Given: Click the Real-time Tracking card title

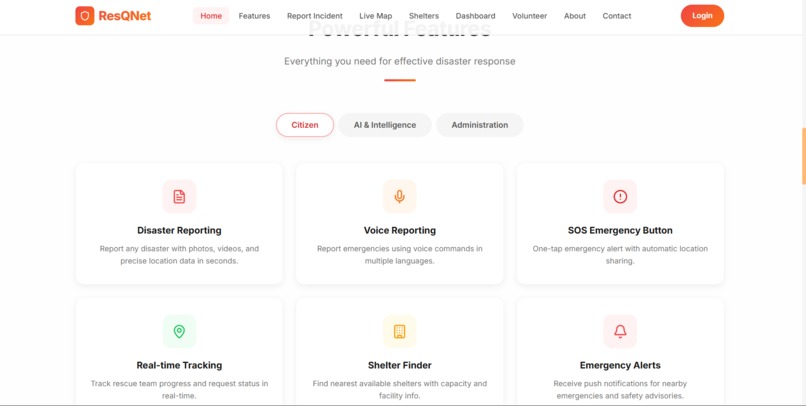Looking at the screenshot, I should (179, 365).
